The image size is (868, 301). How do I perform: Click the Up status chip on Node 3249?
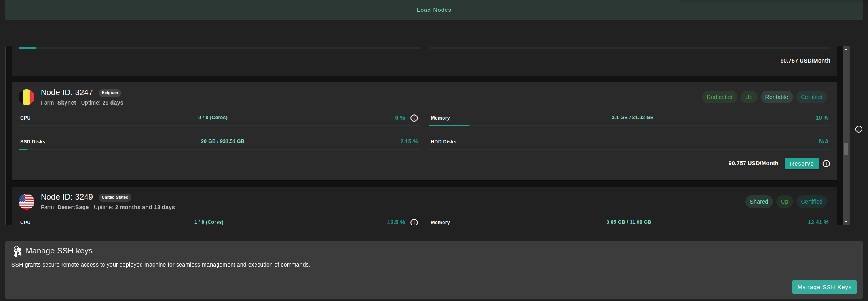[784, 202]
